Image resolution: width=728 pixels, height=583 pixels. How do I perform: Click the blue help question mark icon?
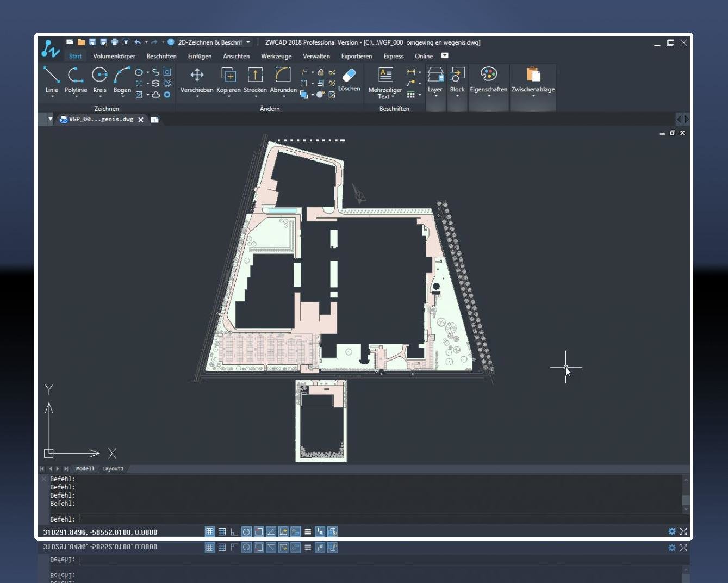click(x=171, y=42)
